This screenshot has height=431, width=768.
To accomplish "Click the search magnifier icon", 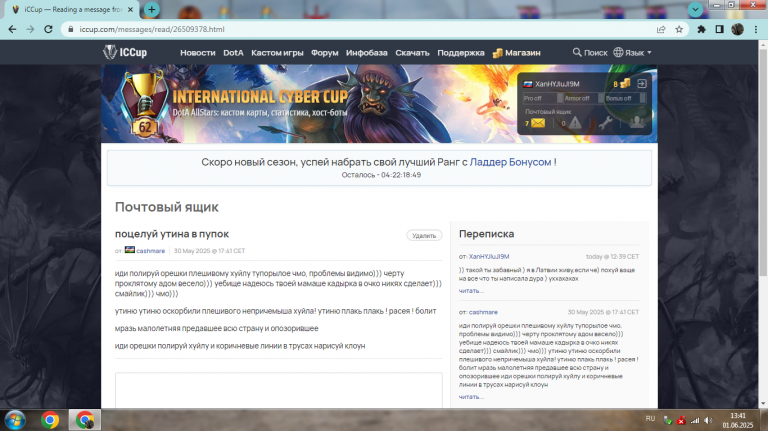I will coord(577,52).
